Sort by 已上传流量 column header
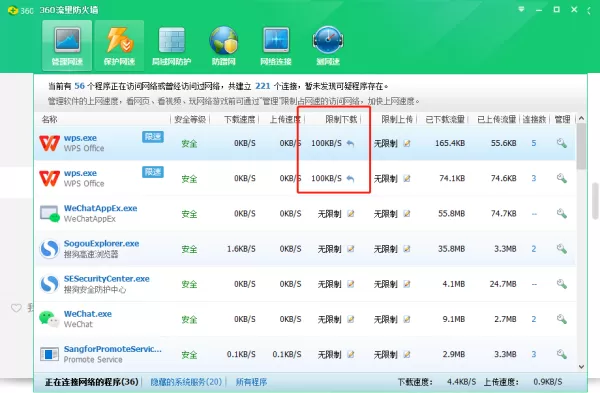The image size is (600, 393). click(497, 120)
